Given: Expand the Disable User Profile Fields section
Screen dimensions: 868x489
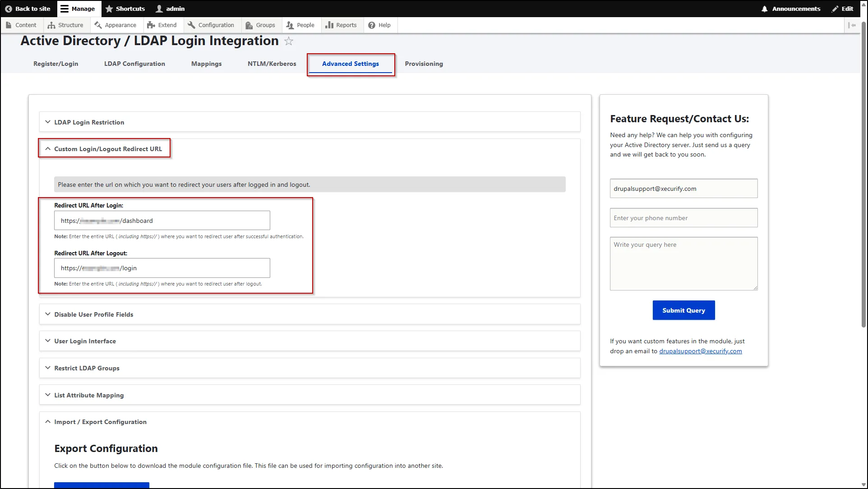Looking at the screenshot, I should pos(93,314).
